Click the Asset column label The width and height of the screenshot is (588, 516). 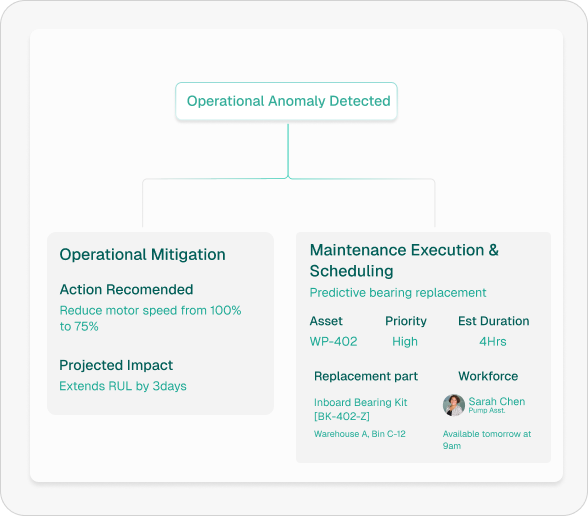point(326,321)
